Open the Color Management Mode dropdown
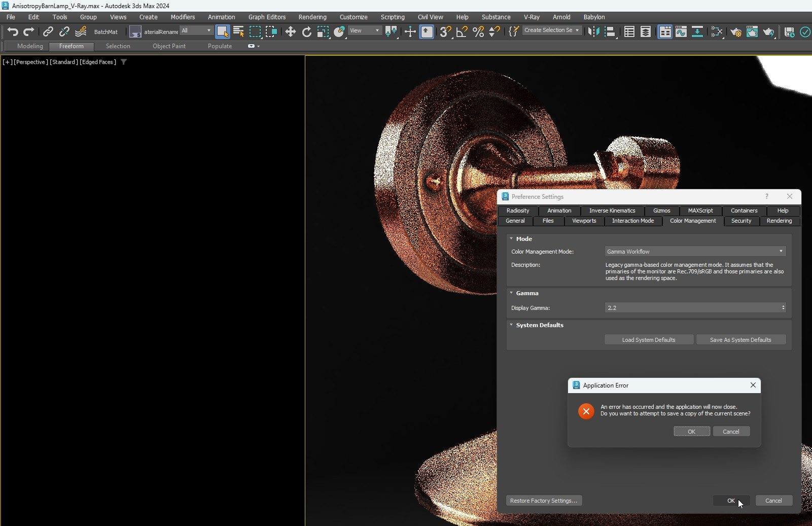This screenshot has height=526, width=812. pos(695,251)
